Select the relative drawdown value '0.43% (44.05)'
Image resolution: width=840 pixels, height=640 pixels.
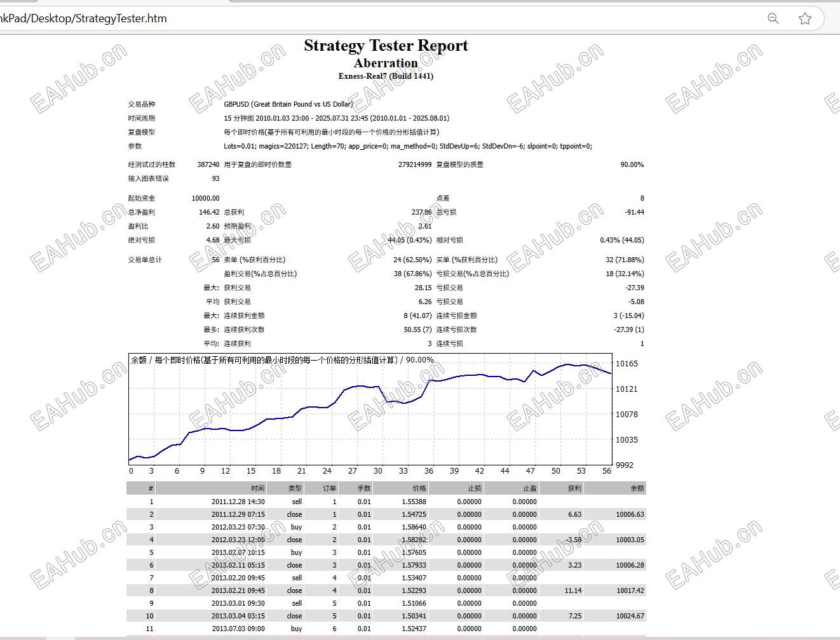[x=622, y=240]
